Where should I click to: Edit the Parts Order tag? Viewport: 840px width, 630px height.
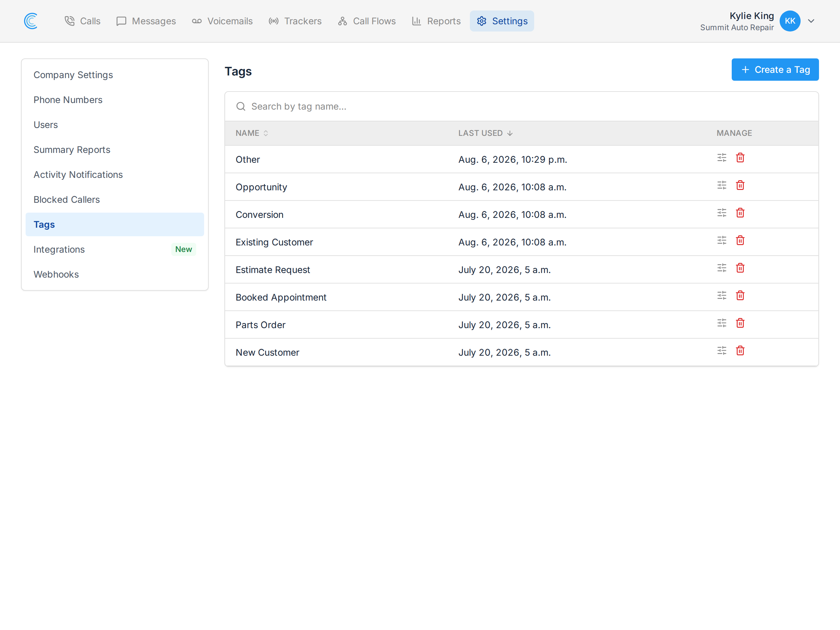tap(722, 323)
